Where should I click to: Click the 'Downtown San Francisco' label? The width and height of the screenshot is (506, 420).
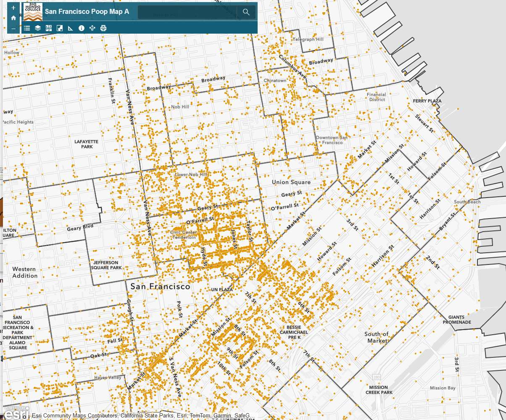(x=332, y=140)
